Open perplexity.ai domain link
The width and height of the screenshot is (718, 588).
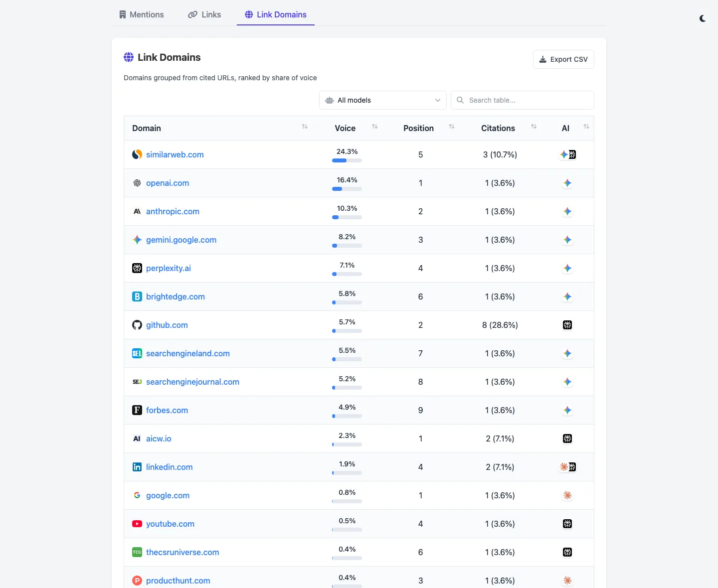[x=169, y=268]
